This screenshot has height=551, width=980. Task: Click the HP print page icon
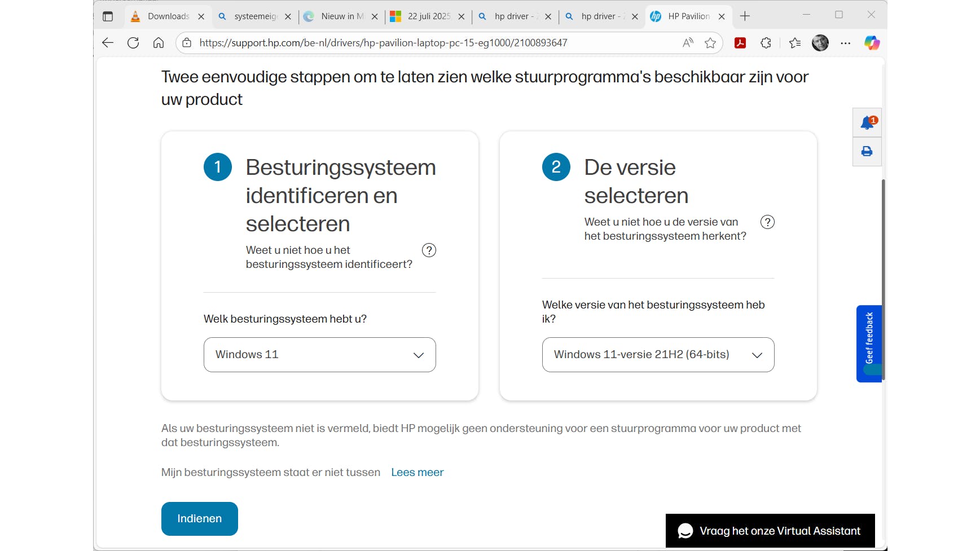pyautogui.click(x=867, y=151)
